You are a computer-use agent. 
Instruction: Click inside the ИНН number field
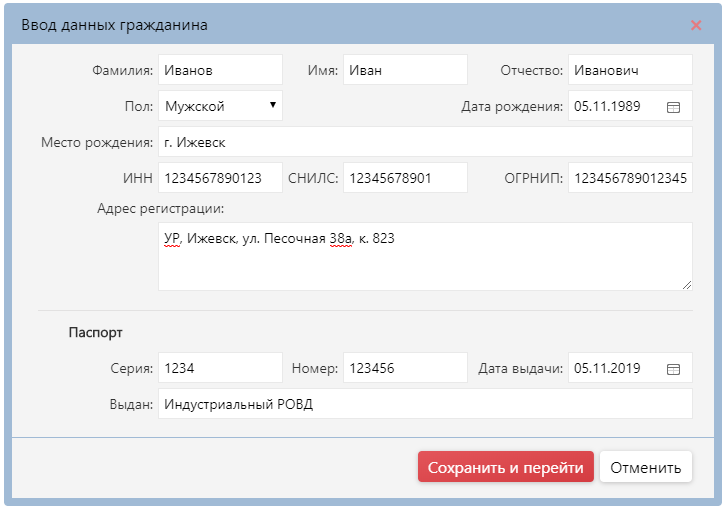click(x=220, y=178)
